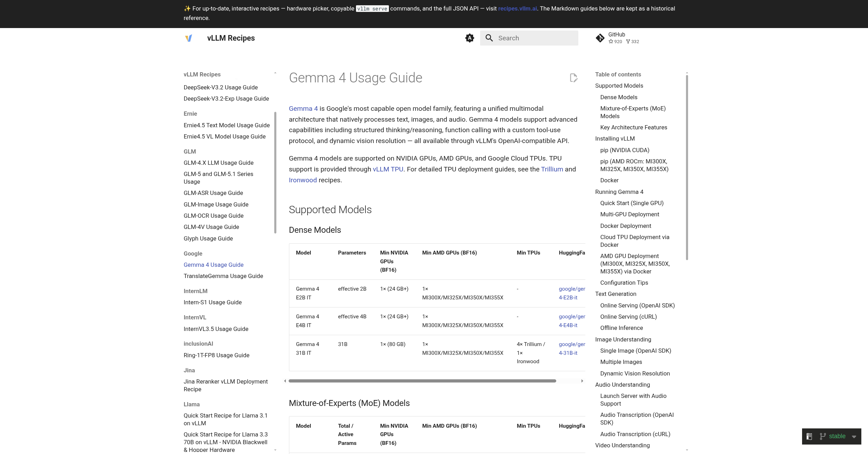The height and width of the screenshot is (454, 868).
Task: Follow the Trillium recipe link
Action: point(552,169)
